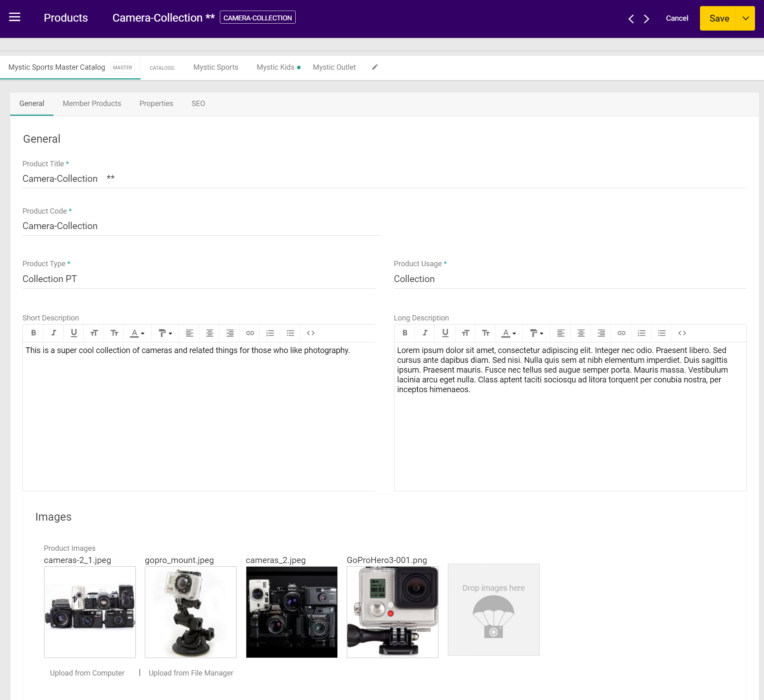Select italic in the Long Description toolbar
Screen dimensions: 764x700
425,333
